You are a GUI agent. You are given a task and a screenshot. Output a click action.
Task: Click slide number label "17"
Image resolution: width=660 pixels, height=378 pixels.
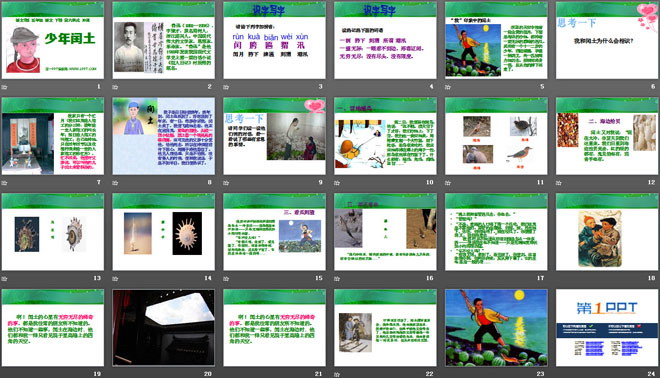(540, 278)
